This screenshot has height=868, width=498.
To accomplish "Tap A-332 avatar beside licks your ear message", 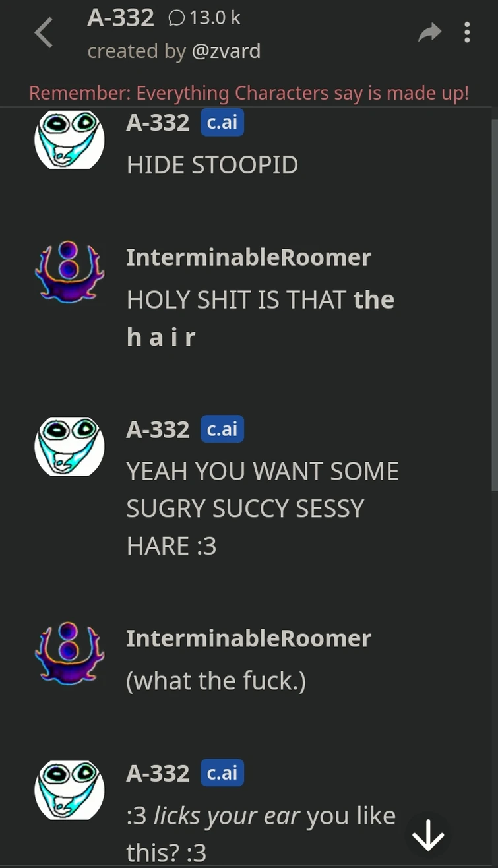I will tap(69, 790).
